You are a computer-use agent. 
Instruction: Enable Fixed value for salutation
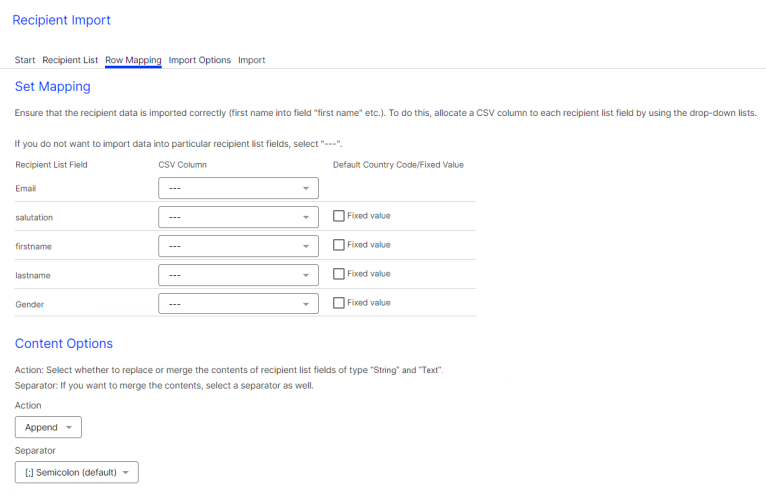click(338, 216)
